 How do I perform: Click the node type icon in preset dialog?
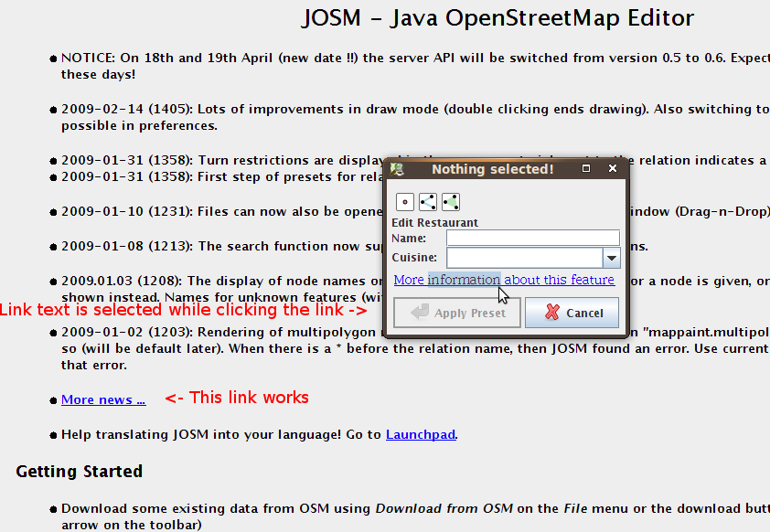[405, 202]
